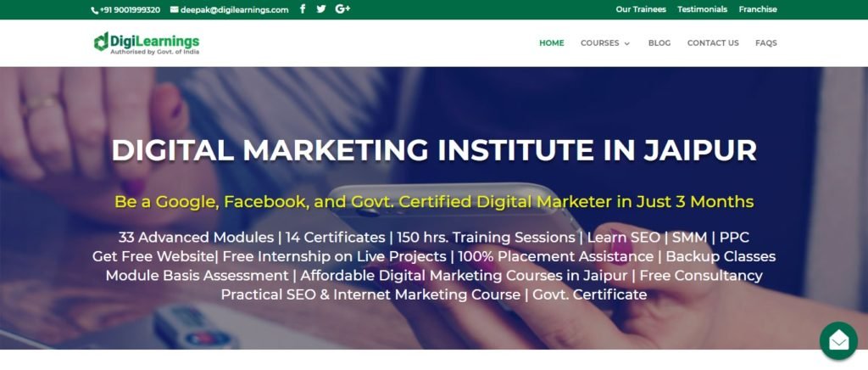Select the yellow Certified Digital Marketer tagline
The height and width of the screenshot is (370, 868).
434,202
